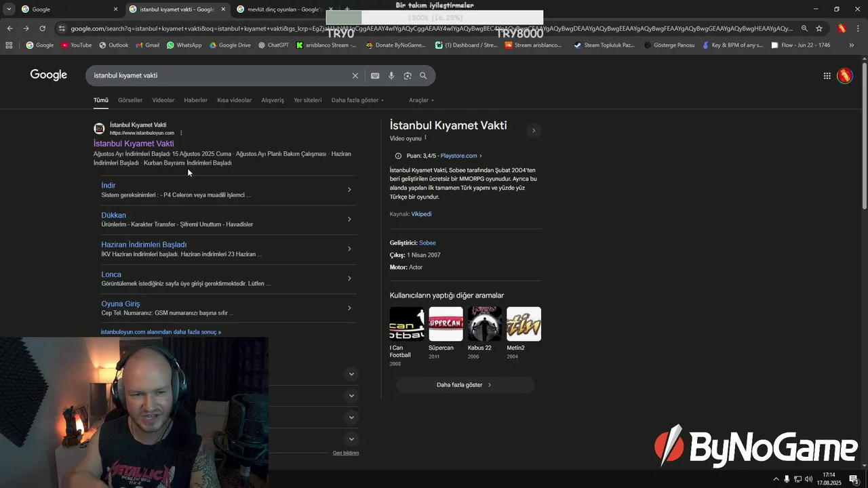Open the İstanbul Kıyamet Vakti result title
Screen dimensions: 868x488
click(134, 144)
